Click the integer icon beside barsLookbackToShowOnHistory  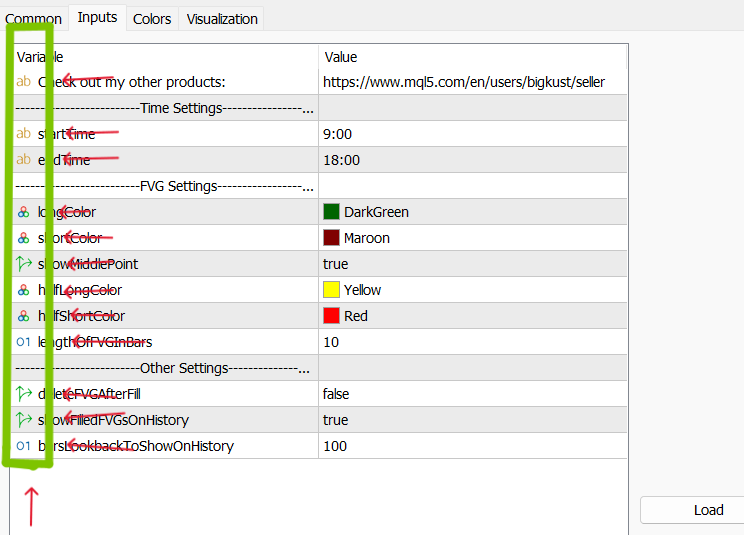tap(23, 446)
